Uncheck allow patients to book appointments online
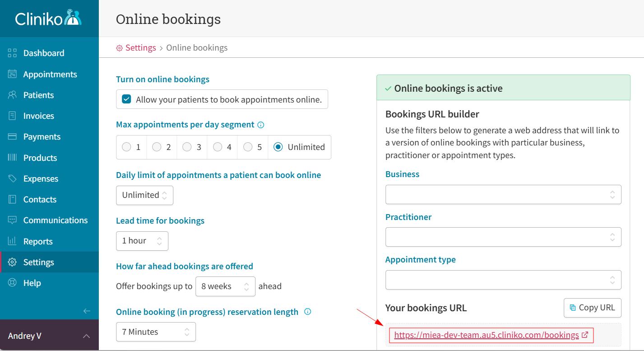The height and width of the screenshot is (351, 644). 126,99
